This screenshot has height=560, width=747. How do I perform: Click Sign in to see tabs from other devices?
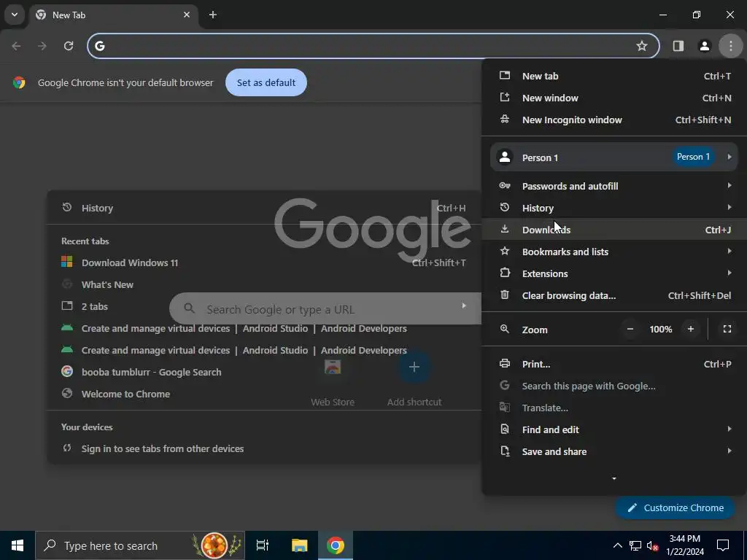click(x=263, y=449)
